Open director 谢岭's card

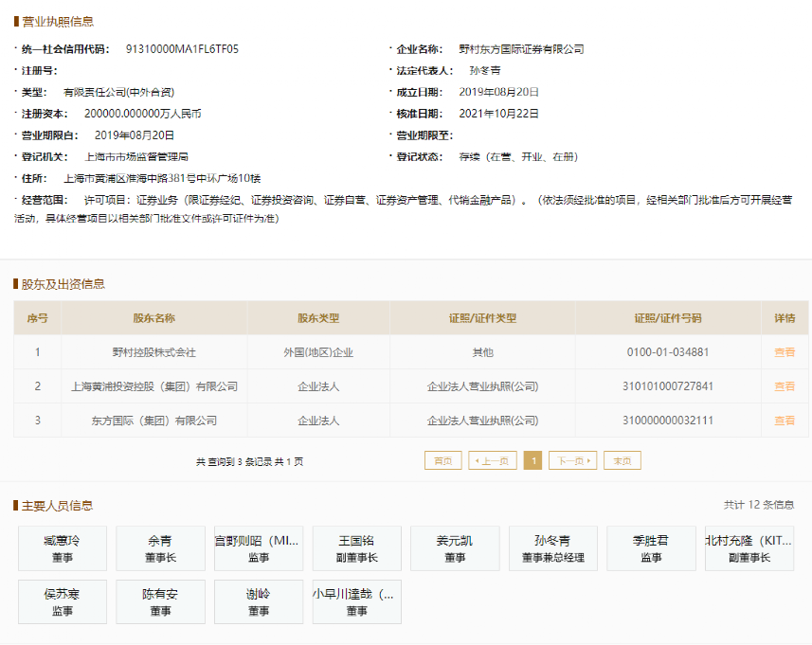[x=259, y=601]
